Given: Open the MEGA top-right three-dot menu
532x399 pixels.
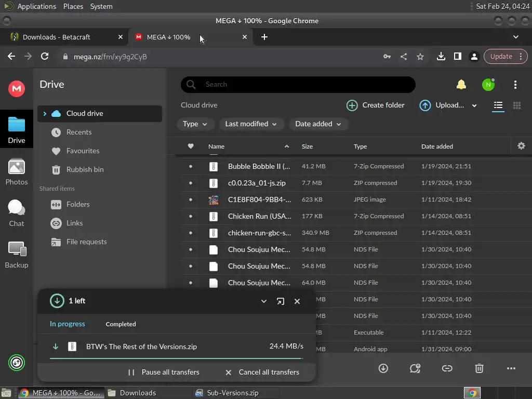Looking at the screenshot, I should point(515,85).
